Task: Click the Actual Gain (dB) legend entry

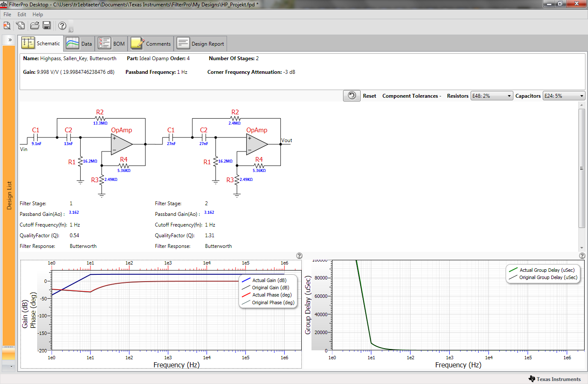Action: point(264,280)
